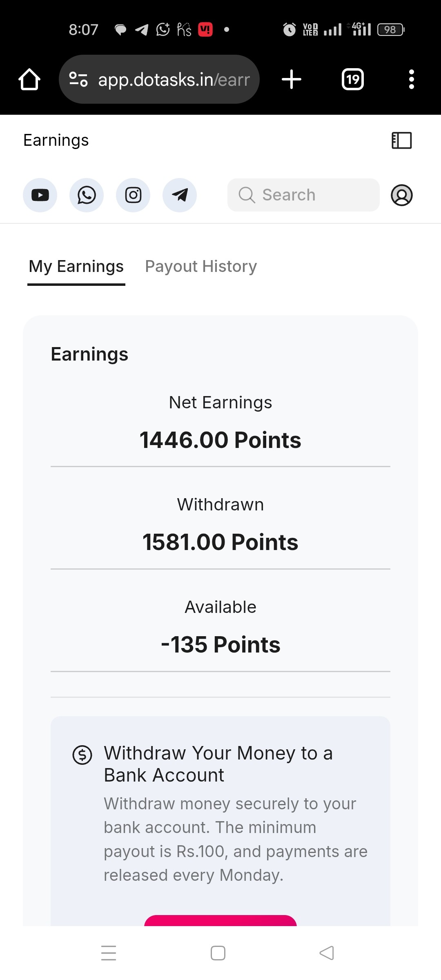
Task: Open the Telegram tasks icon
Action: coord(180,195)
